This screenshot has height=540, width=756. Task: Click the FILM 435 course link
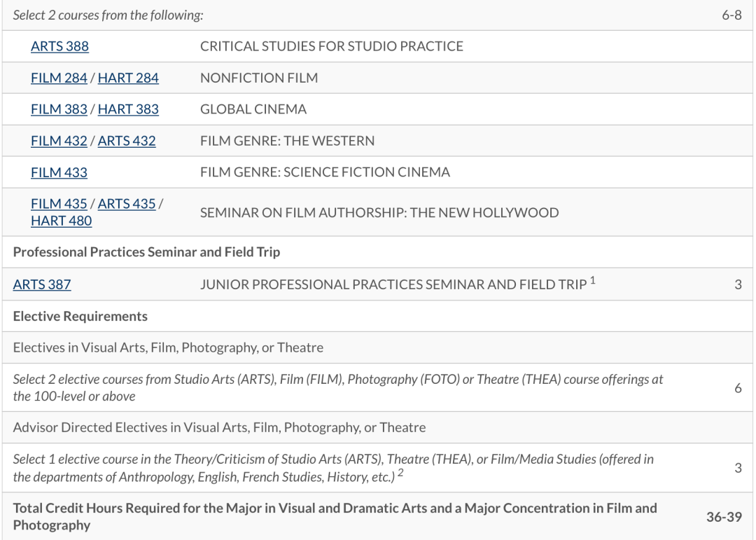tap(59, 204)
